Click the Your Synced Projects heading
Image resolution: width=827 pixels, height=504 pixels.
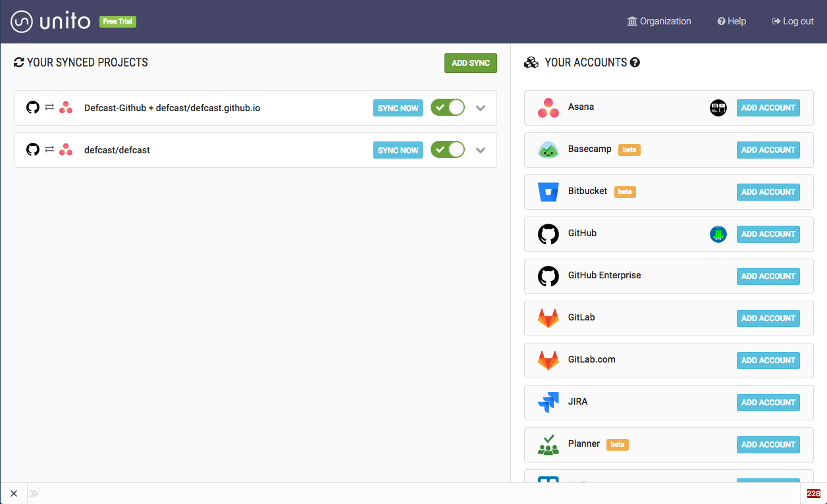tap(88, 63)
